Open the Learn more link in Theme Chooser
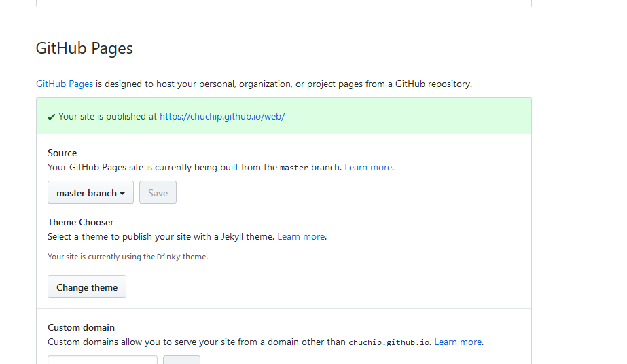This screenshot has height=364, width=627. coord(301,236)
